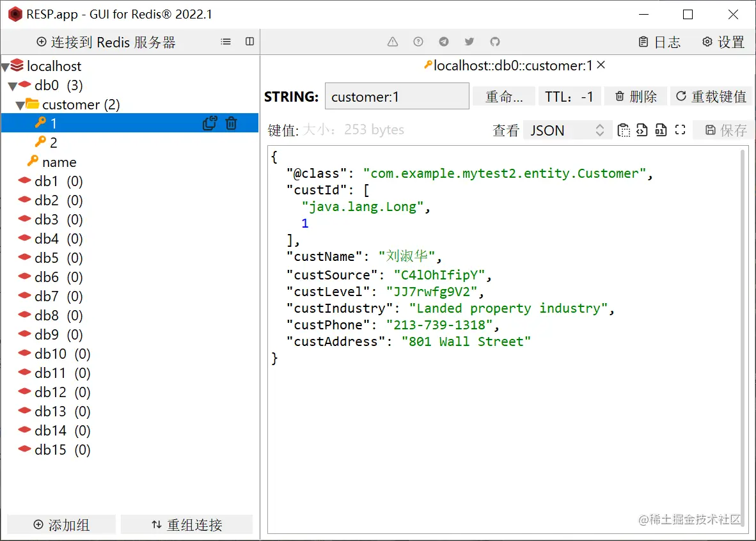Collapse the customer namespace folder

point(20,106)
